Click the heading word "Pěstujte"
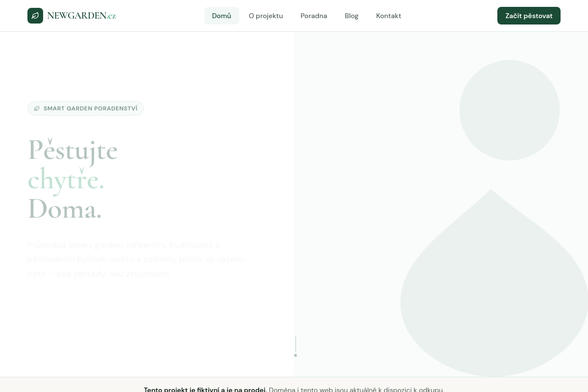The height and width of the screenshot is (392, 588). point(73,150)
